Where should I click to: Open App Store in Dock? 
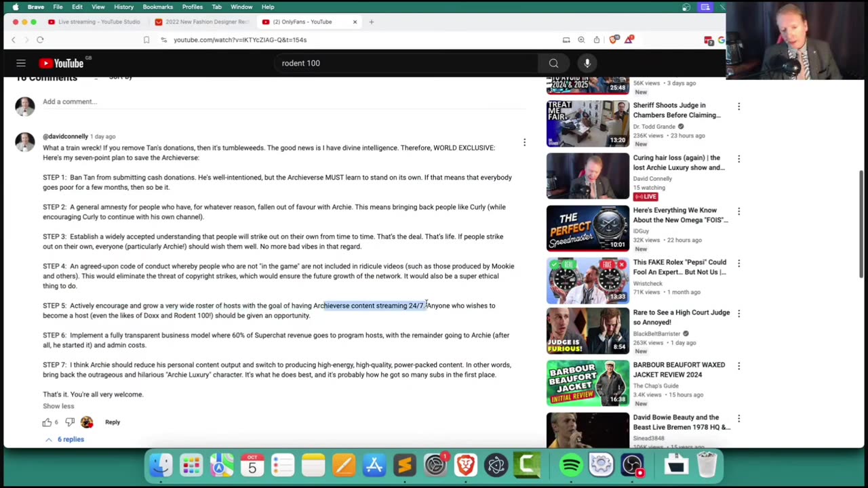[374, 466]
